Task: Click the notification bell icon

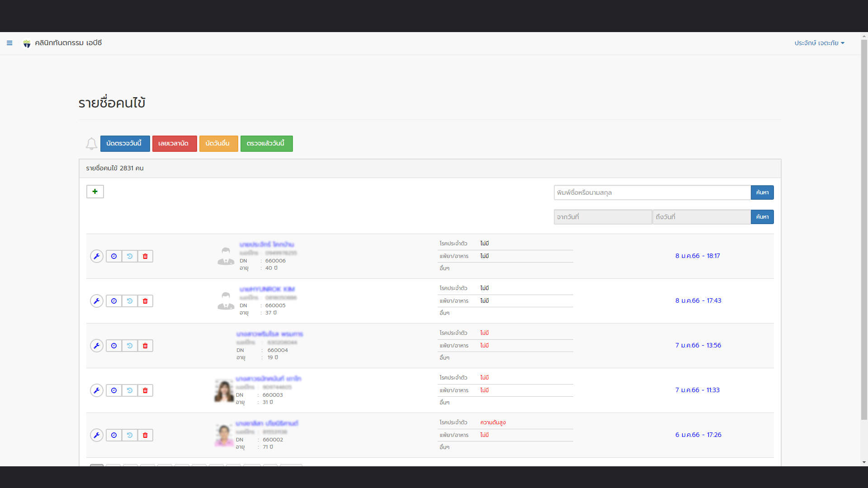Action: pyautogui.click(x=91, y=144)
